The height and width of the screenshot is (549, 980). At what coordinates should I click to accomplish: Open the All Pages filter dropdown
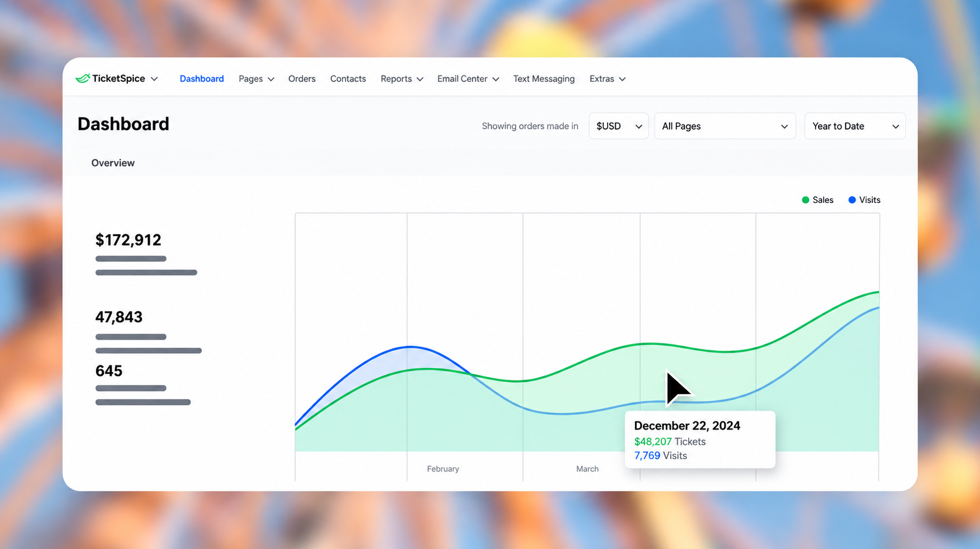click(x=725, y=126)
